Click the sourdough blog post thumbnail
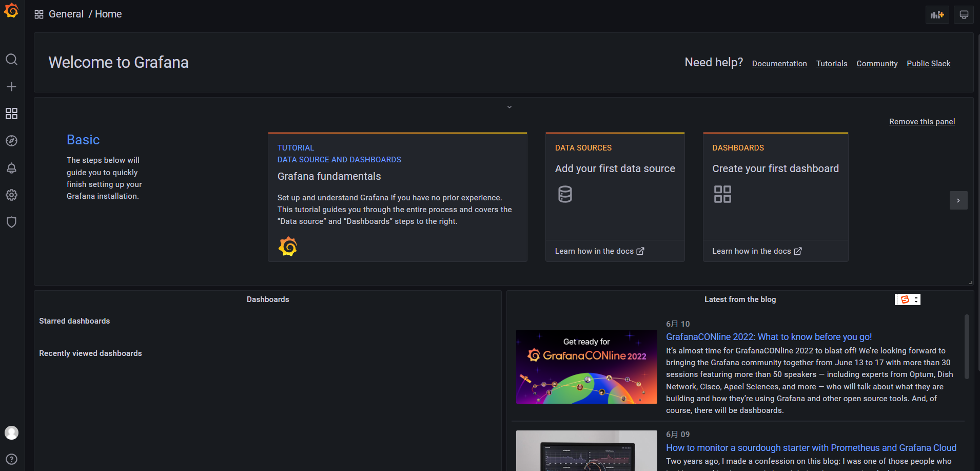The width and height of the screenshot is (980, 471). click(586, 450)
